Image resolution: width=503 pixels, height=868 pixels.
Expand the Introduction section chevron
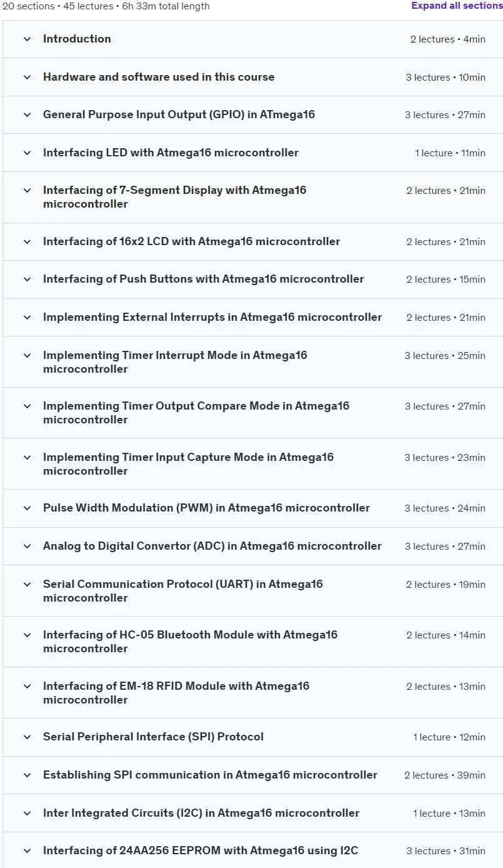coord(27,39)
